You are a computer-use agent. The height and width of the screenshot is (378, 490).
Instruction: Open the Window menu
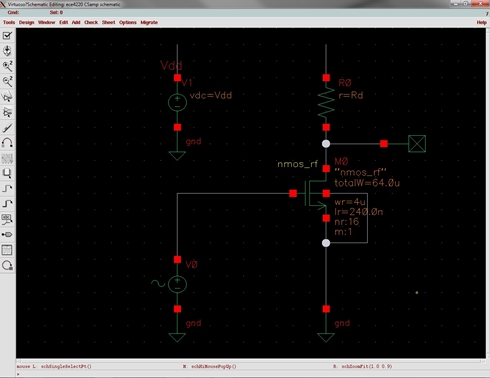pyautogui.click(x=47, y=22)
